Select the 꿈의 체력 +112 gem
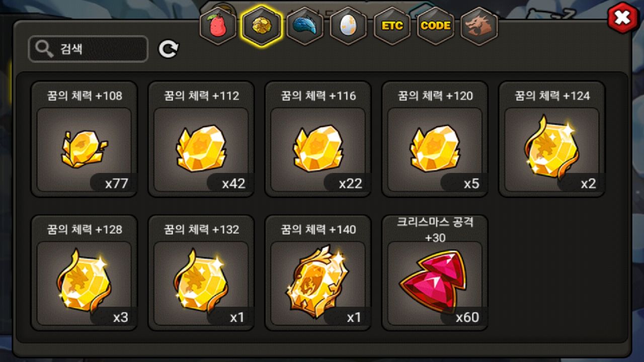This screenshot has width=644, height=362. (x=201, y=139)
